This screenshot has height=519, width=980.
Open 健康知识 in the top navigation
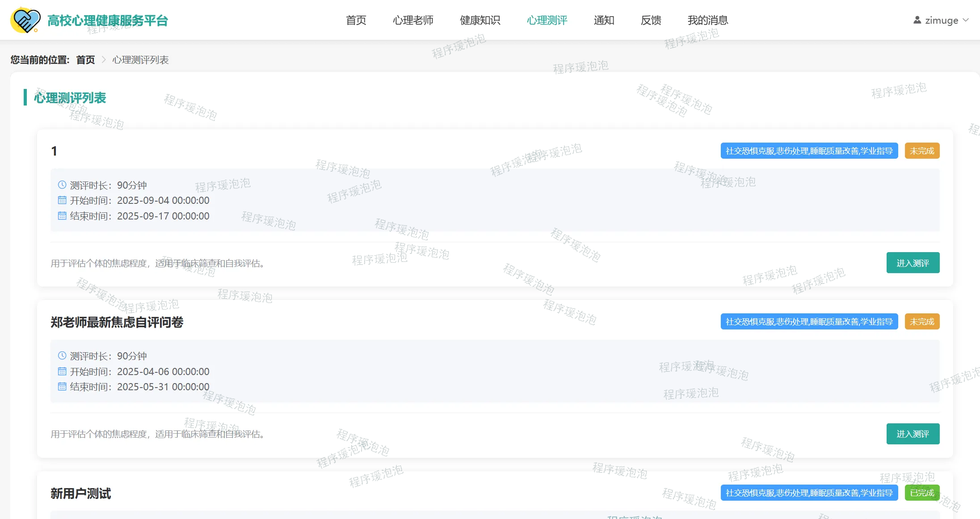click(x=480, y=20)
